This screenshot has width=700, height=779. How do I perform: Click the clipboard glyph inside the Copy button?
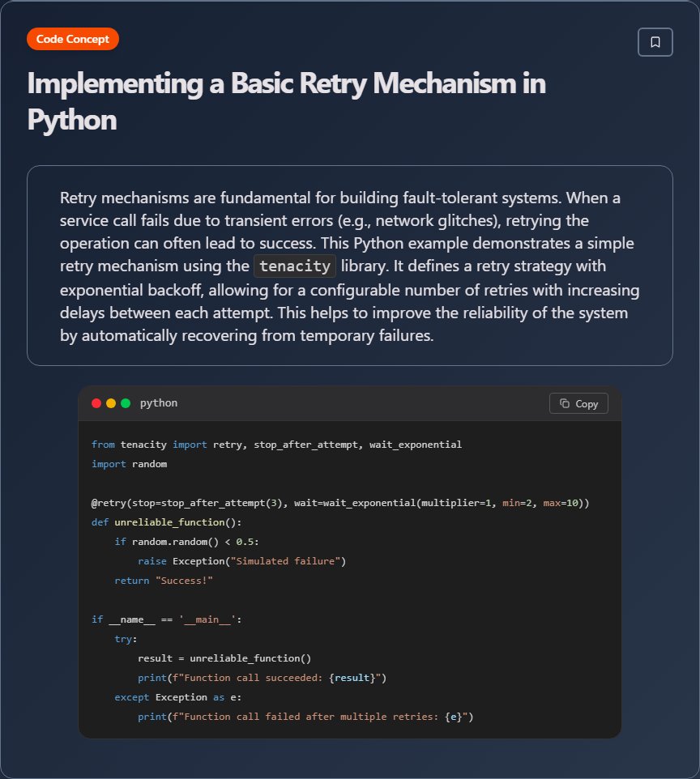563,402
